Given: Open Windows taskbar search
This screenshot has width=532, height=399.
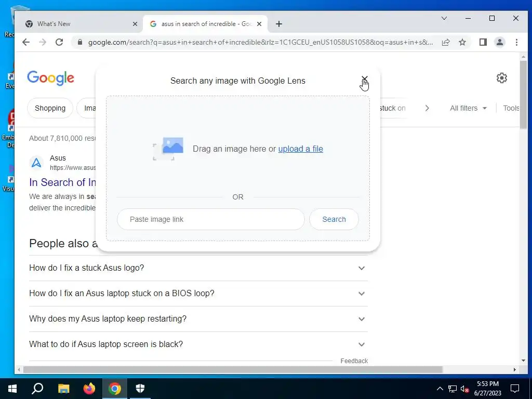Looking at the screenshot, I should coord(37,389).
